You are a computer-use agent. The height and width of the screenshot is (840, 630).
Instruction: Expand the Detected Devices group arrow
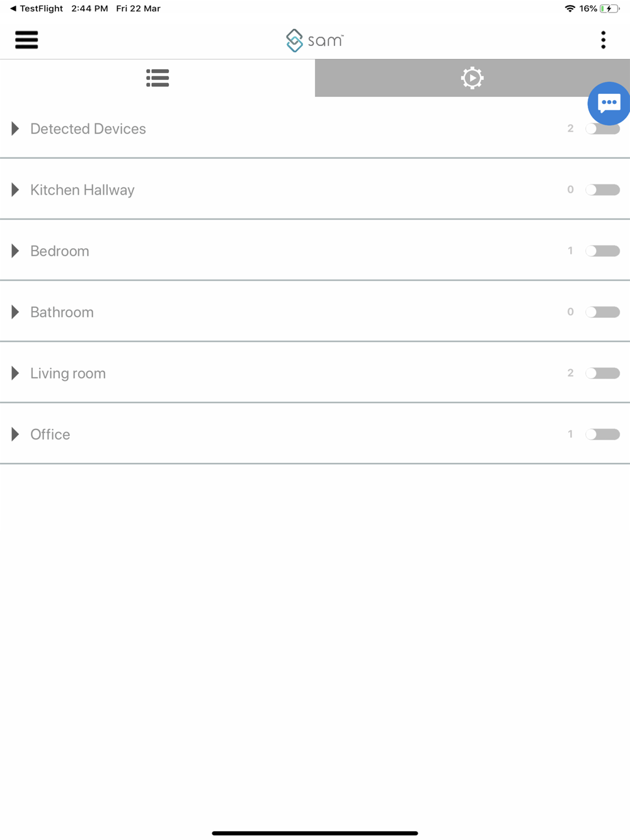(x=15, y=128)
